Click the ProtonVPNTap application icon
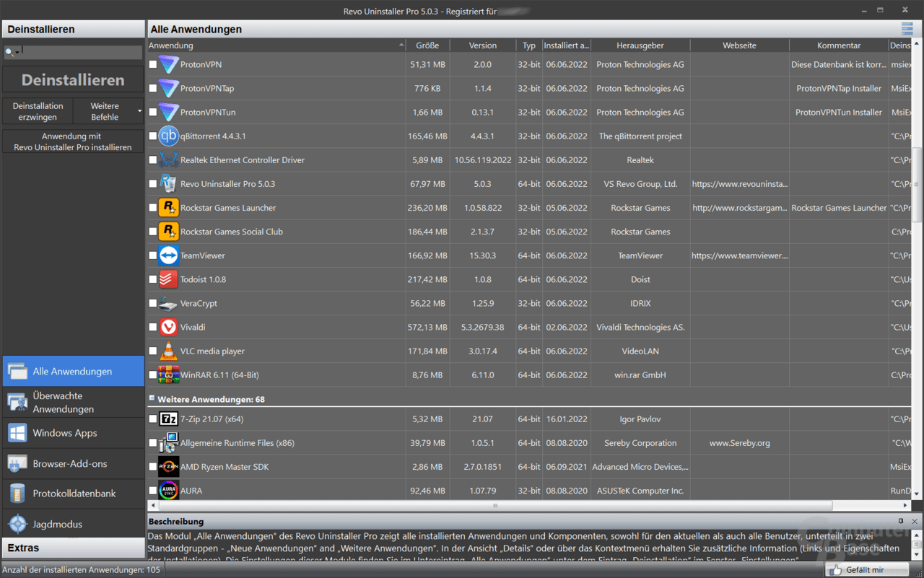Screen dimensions: 924x578 coord(168,88)
